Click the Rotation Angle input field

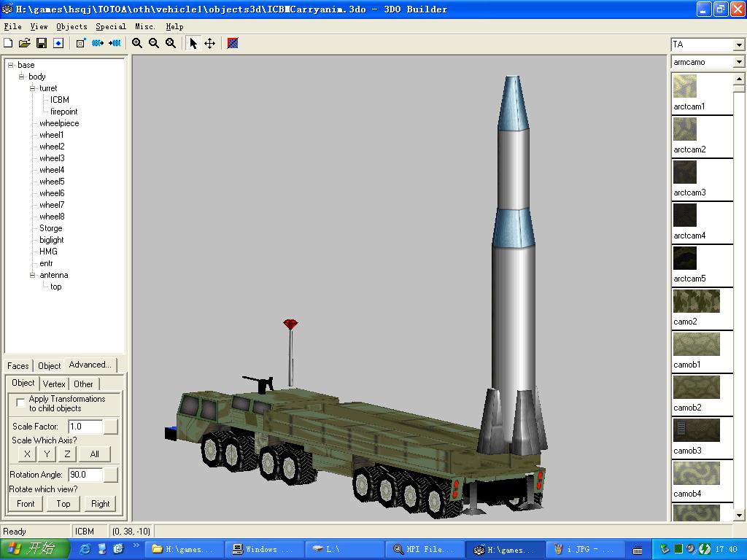pos(85,475)
